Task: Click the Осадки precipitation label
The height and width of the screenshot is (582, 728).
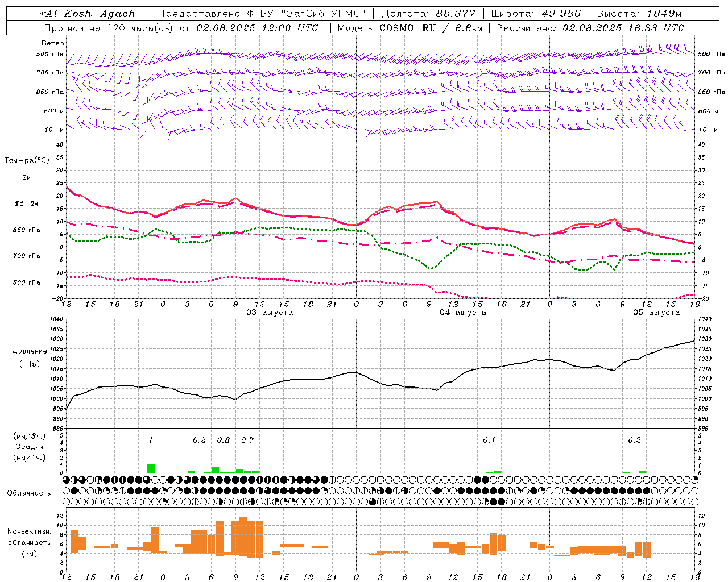Action: 30,447
